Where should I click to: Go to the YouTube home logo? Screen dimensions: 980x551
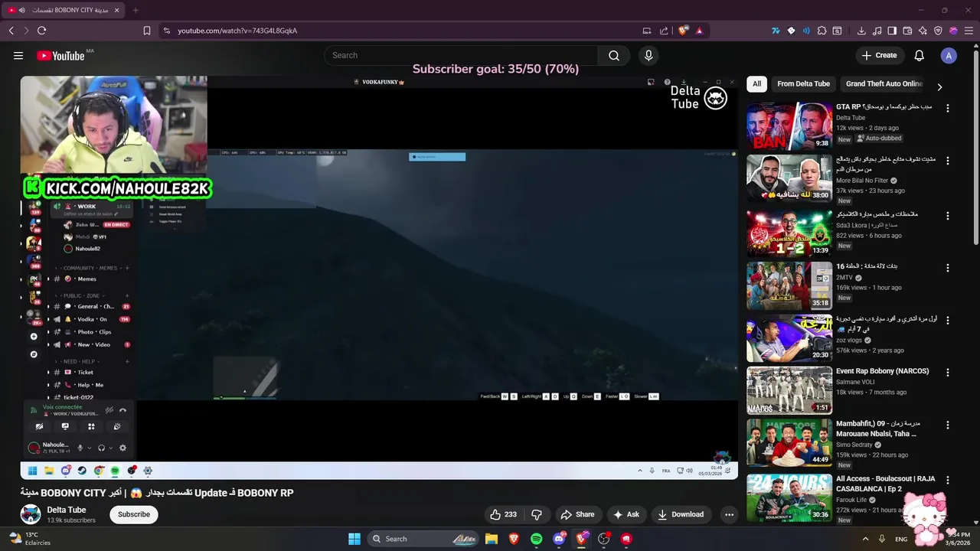[60, 55]
